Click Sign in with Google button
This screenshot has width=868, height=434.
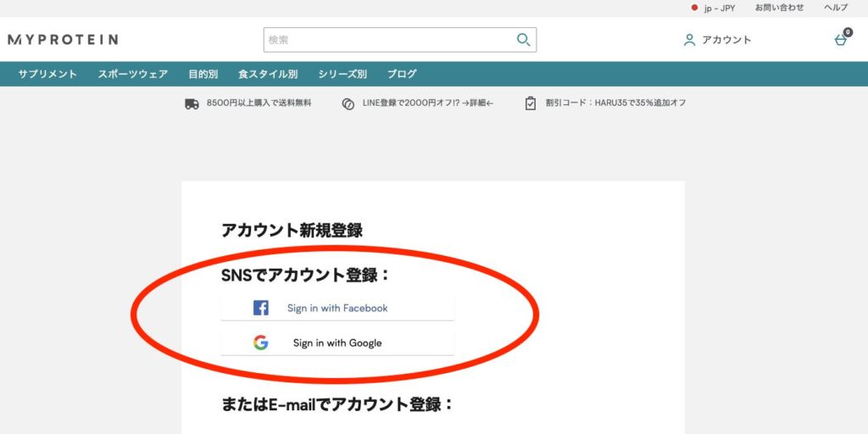pos(337,342)
